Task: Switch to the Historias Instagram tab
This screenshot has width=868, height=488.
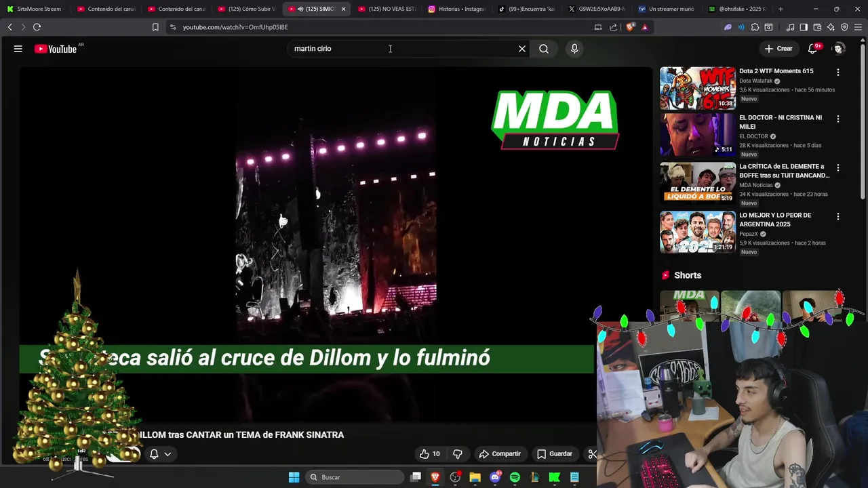Action: pyautogui.click(x=457, y=9)
